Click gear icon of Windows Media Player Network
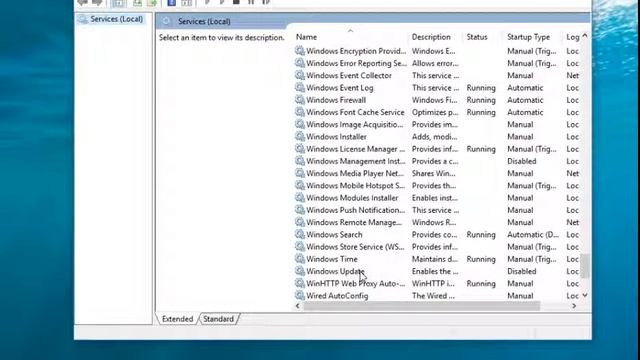640x360 pixels. pos(300,173)
